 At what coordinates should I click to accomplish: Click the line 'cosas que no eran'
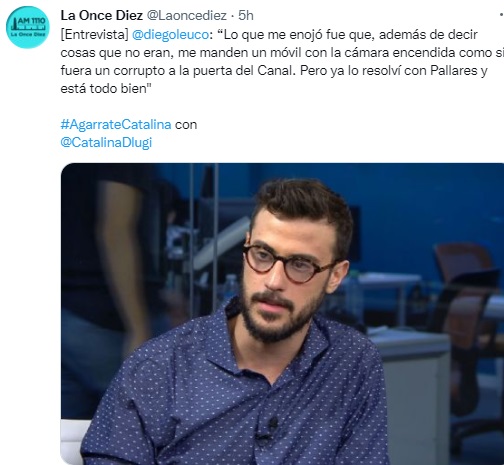tap(282, 53)
